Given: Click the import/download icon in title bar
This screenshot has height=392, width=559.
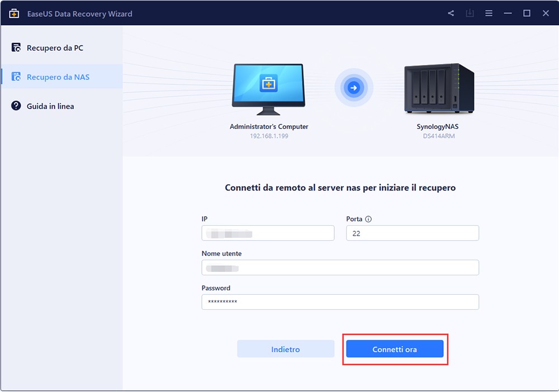Looking at the screenshot, I should point(470,13).
